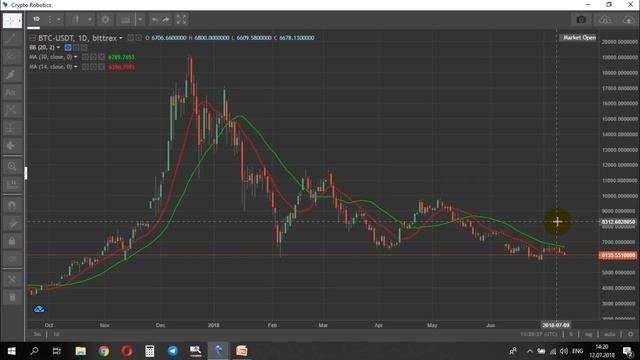Viewport: 640px width, 360px height.
Task: Click the blue cloud logo on chart
Action: pyautogui.click(x=39, y=309)
